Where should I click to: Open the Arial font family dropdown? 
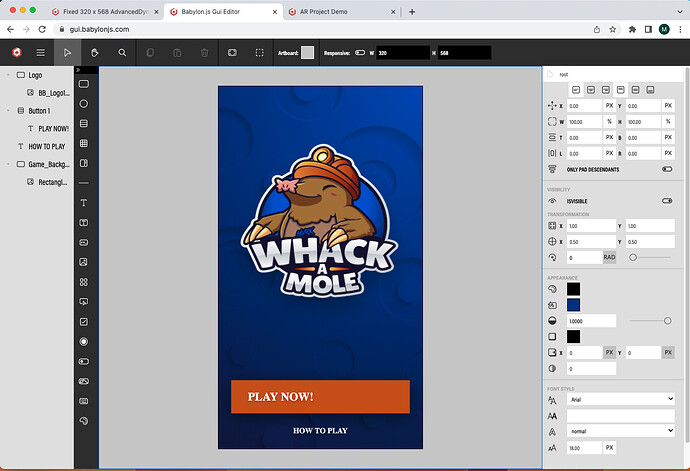tap(620, 399)
